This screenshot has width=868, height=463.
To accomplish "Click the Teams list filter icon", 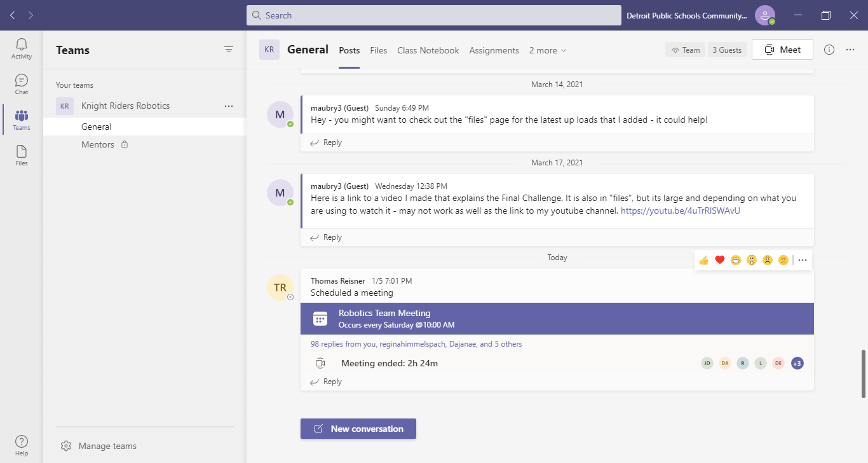I will 229,50.
